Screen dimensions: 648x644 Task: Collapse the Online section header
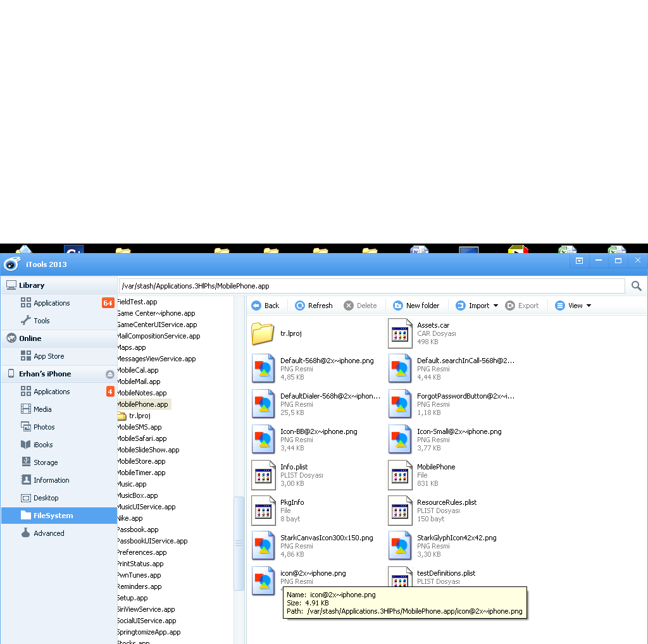click(x=59, y=338)
